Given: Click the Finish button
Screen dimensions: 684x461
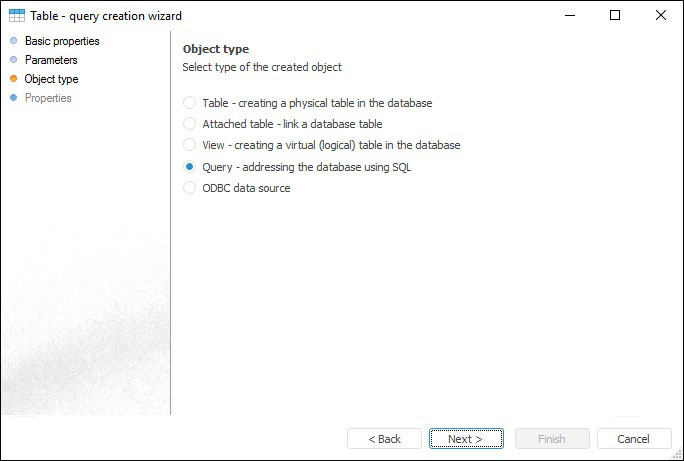Looking at the screenshot, I should pyautogui.click(x=551, y=439).
